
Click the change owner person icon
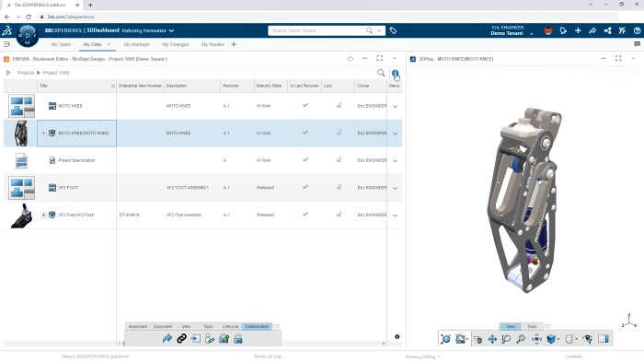coord(210,339)
